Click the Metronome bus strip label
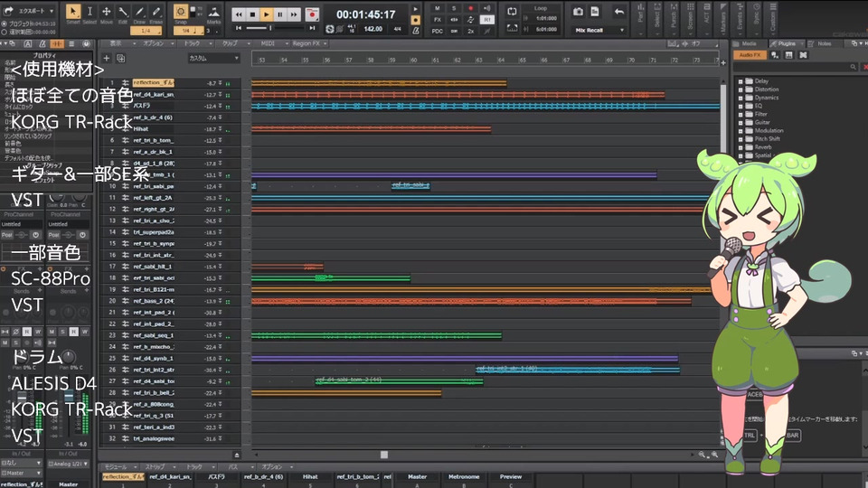Viewport: 868px width, 488px height. [x=464, y=476]
